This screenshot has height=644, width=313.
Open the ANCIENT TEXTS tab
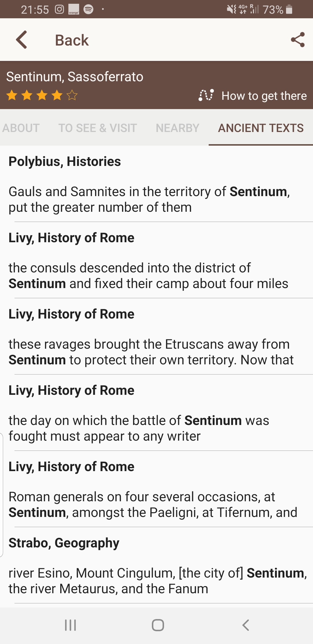tap(261, 128)
